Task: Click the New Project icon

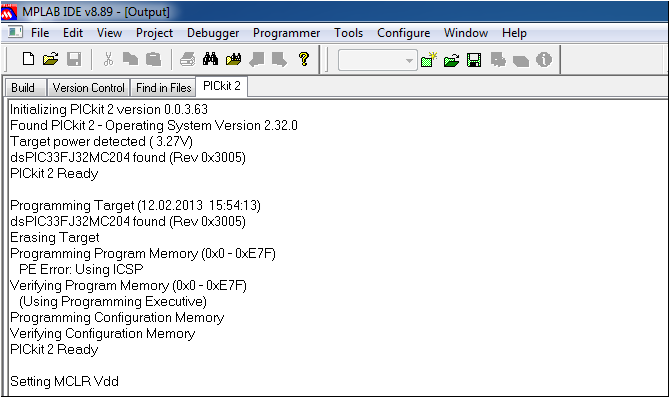Action: (x=429, y=60)
